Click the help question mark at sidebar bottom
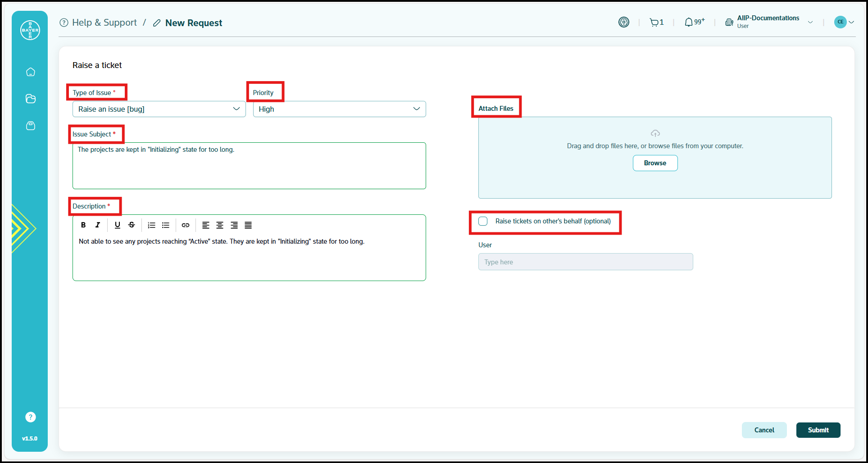This screenshot has width=868, height=463. click(x=30, y=417)
